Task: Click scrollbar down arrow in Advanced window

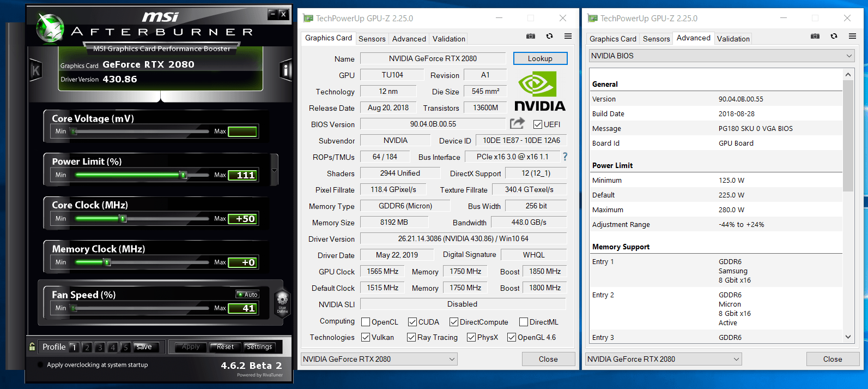Action: (848, 337)
